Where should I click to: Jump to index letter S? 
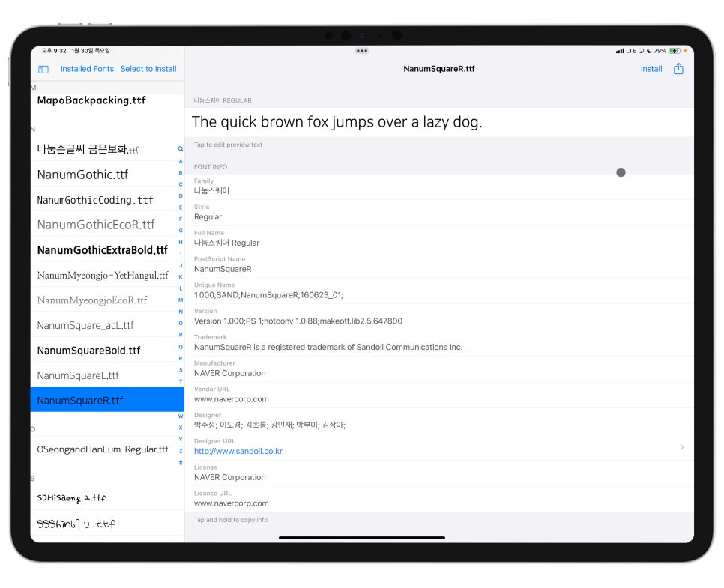point(181,370)
